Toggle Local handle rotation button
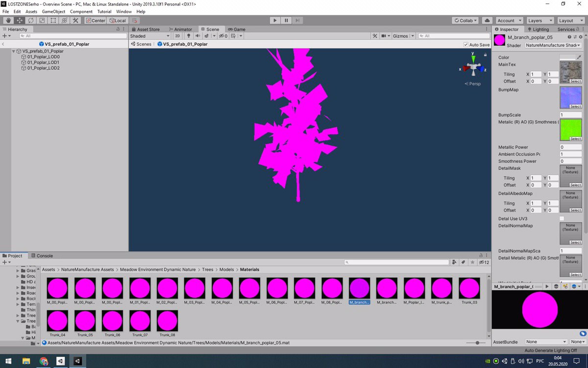This screenshot has width=588, height=368. point(118,21)
